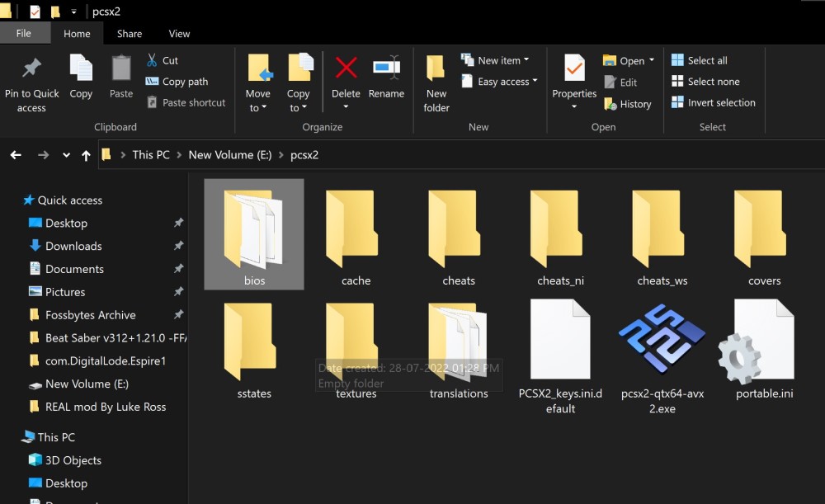This screenshot has height=504, width=825.
Task: Open History in the Open group
Action: pyautogui.click(x=627, y=104)
